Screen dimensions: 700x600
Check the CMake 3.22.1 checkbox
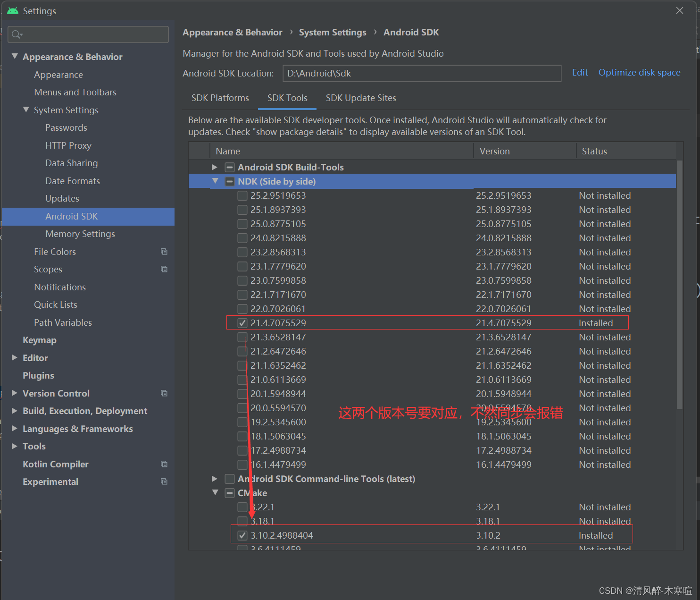pyautogui.click(x=242, y=507)
